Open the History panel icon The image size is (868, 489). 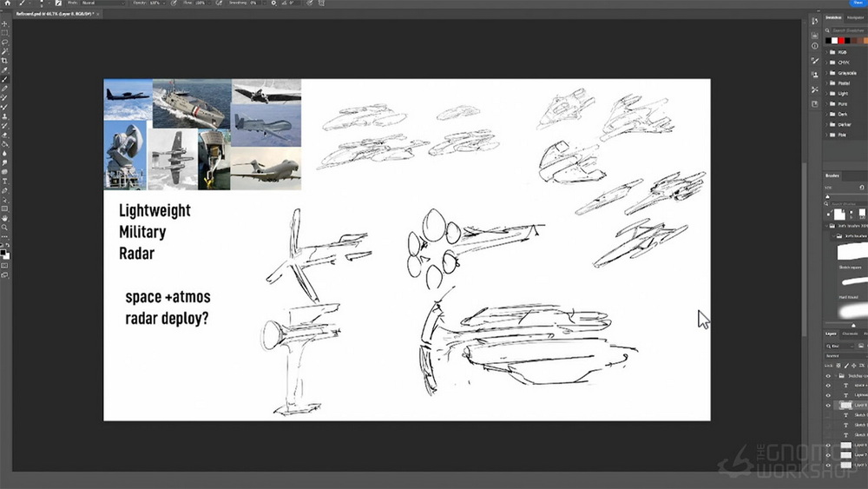coord(815,21)
